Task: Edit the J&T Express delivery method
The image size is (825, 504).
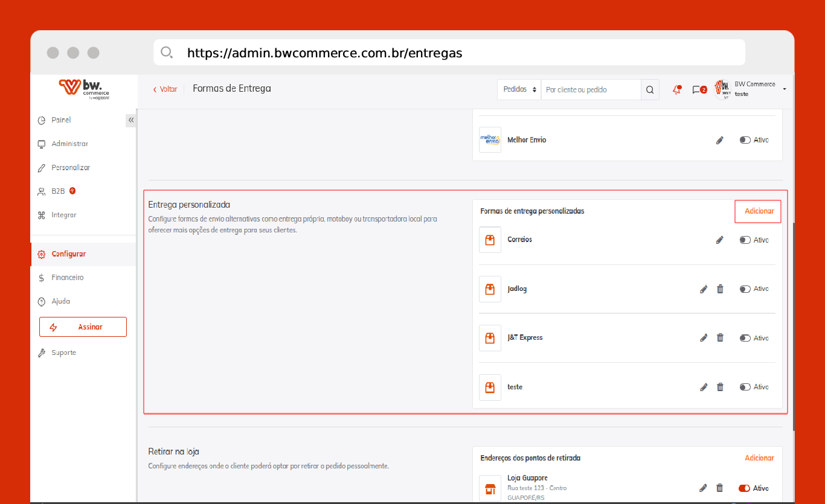Action: (704, 338)
